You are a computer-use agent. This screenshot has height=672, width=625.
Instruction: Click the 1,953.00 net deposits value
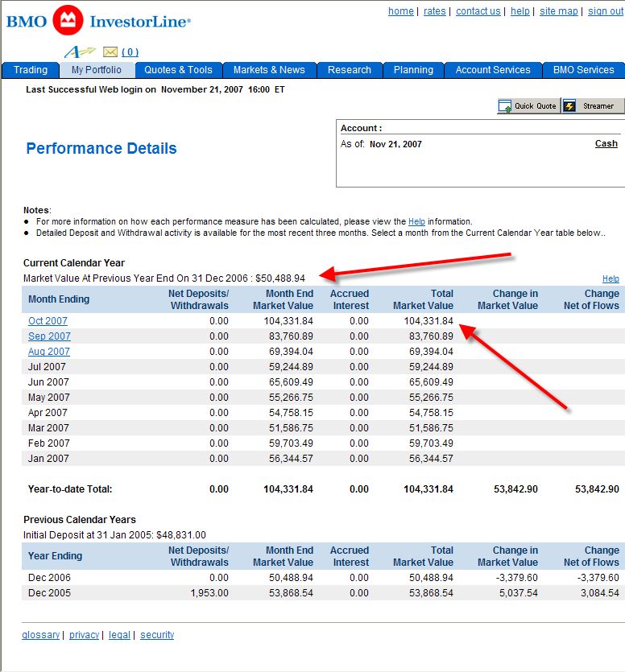coord(209,593)
